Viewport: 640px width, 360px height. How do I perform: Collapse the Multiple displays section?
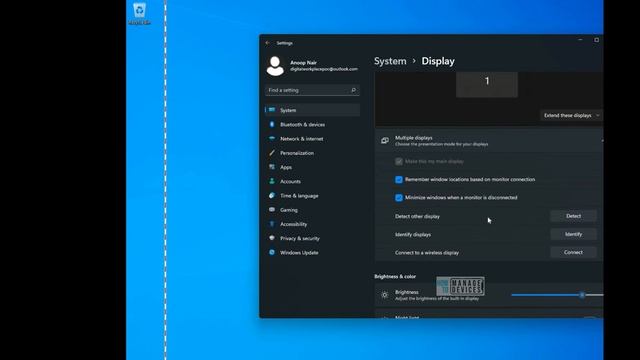click(602, 140)
